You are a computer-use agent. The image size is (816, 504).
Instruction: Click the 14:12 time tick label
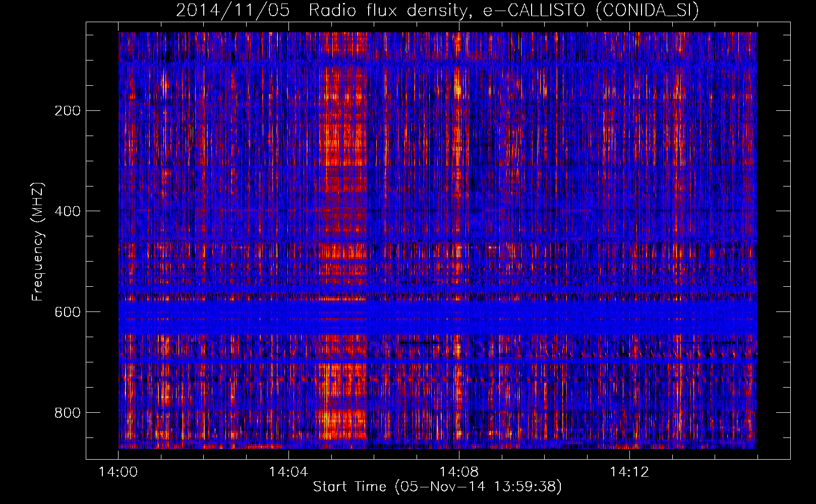click(629, 472)
